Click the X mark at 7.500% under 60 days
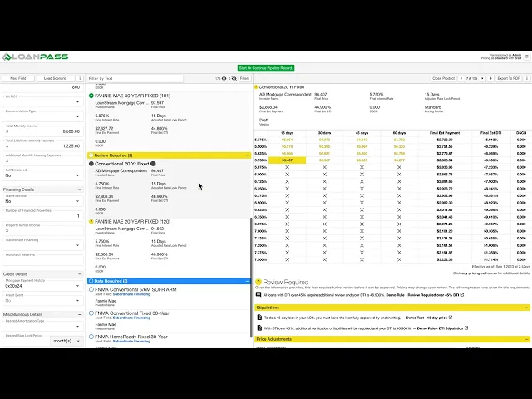Screen dimensions: 532x399 [x=399, y=259]
